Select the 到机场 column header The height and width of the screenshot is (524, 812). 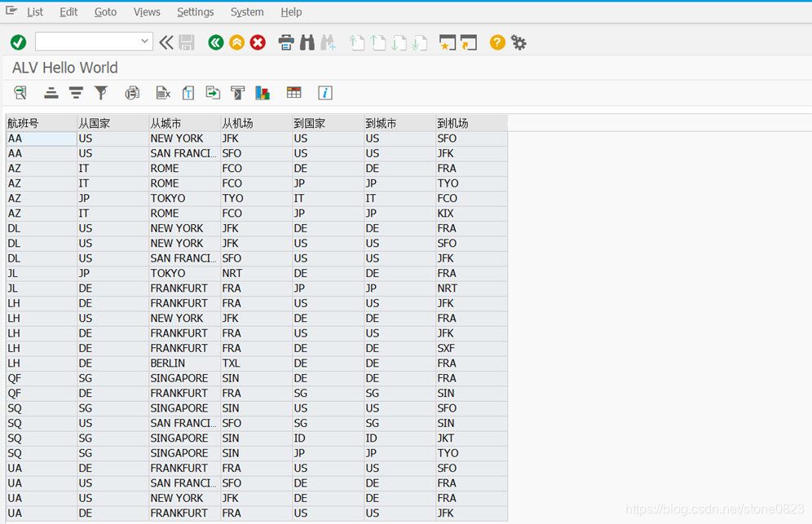pyautogui.click(x=471, y=123)
